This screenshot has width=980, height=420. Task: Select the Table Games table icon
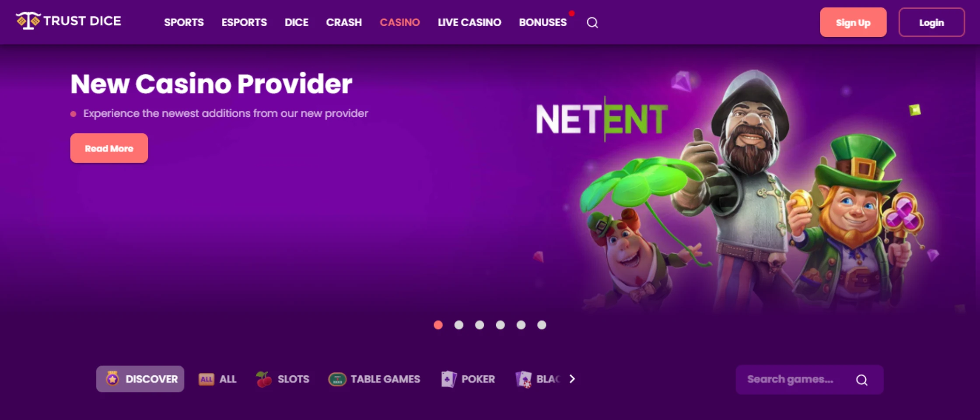click(x=337, y=379)
